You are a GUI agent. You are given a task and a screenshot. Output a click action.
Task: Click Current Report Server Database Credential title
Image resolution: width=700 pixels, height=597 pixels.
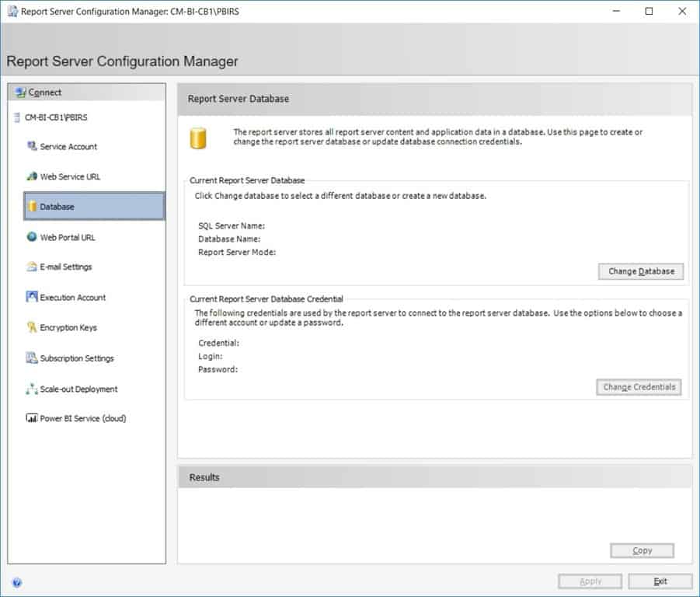click(x=266, y=299)
